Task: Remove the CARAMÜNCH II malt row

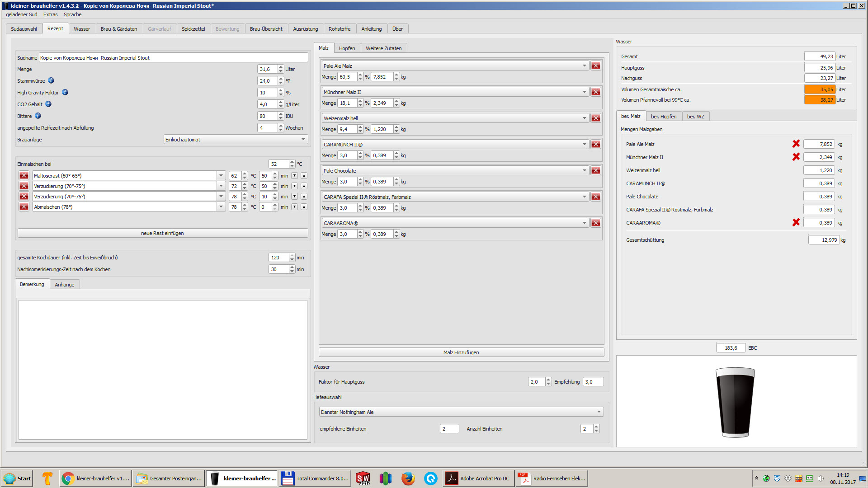Action: point(596,145)
